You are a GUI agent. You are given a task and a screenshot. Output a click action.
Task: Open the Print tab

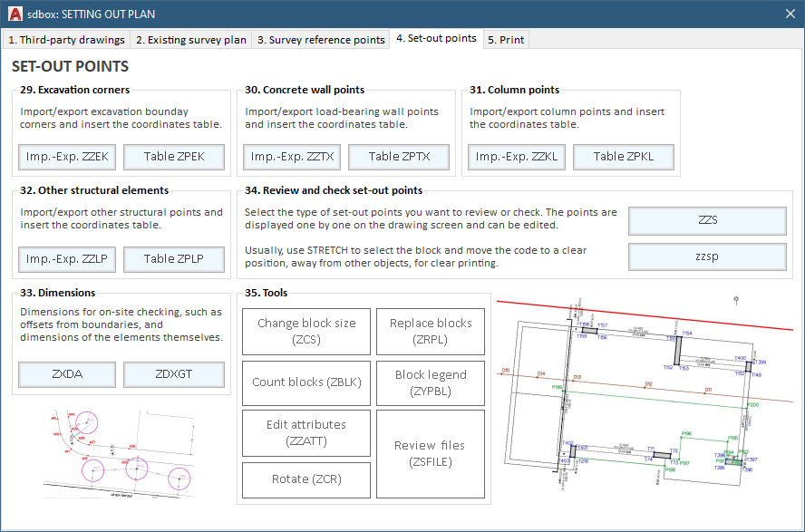click(506, 40)
